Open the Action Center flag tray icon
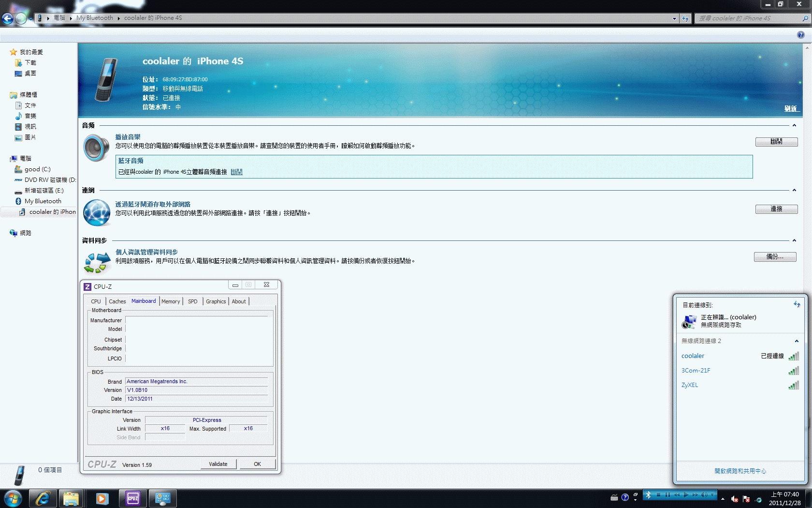 (746, 499)
